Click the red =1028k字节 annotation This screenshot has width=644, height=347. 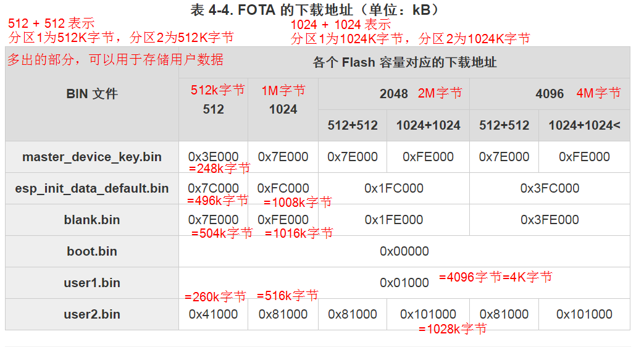(x=453, y=329)
